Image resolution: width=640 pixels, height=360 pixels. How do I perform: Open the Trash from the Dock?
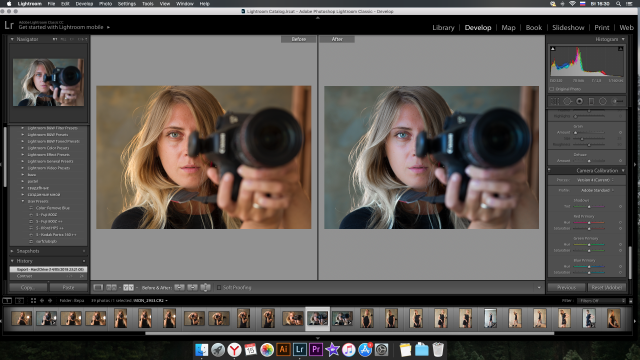pyautogui.click(x=438, y=349)
